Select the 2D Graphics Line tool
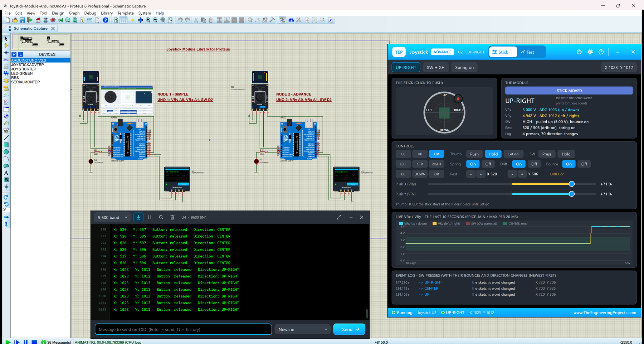 tap(6, 138)
